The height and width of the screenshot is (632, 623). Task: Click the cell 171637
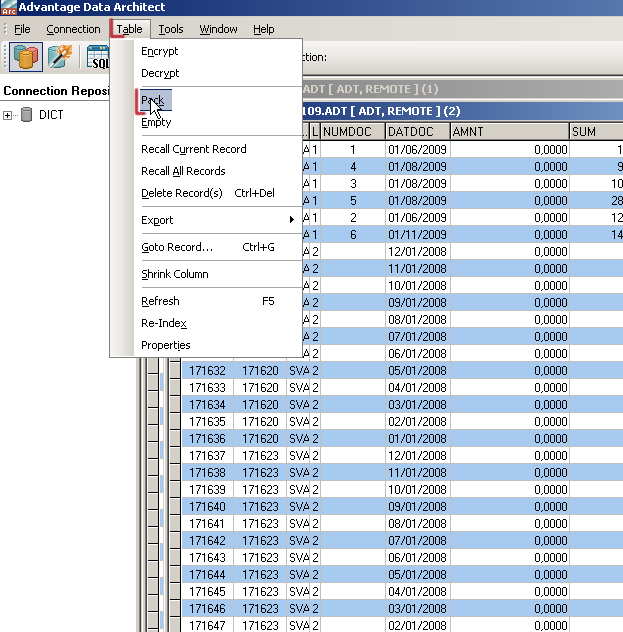coord(208,455)
